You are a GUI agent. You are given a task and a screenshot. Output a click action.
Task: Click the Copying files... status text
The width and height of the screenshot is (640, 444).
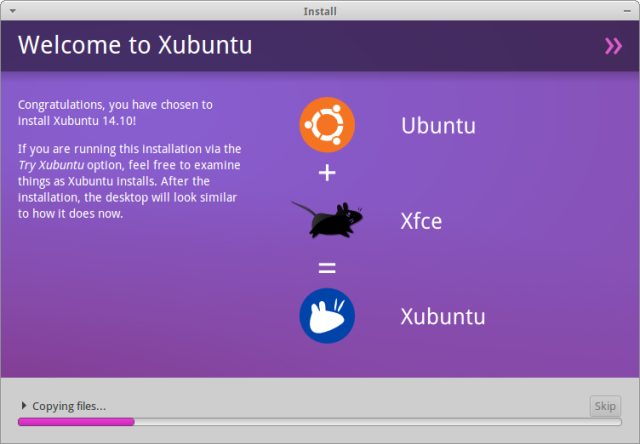coord(69,406)
